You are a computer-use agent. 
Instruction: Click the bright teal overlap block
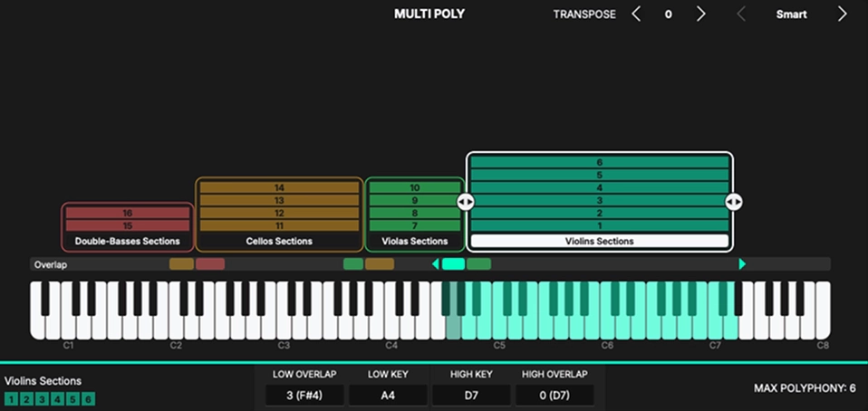tap(453, 264)
